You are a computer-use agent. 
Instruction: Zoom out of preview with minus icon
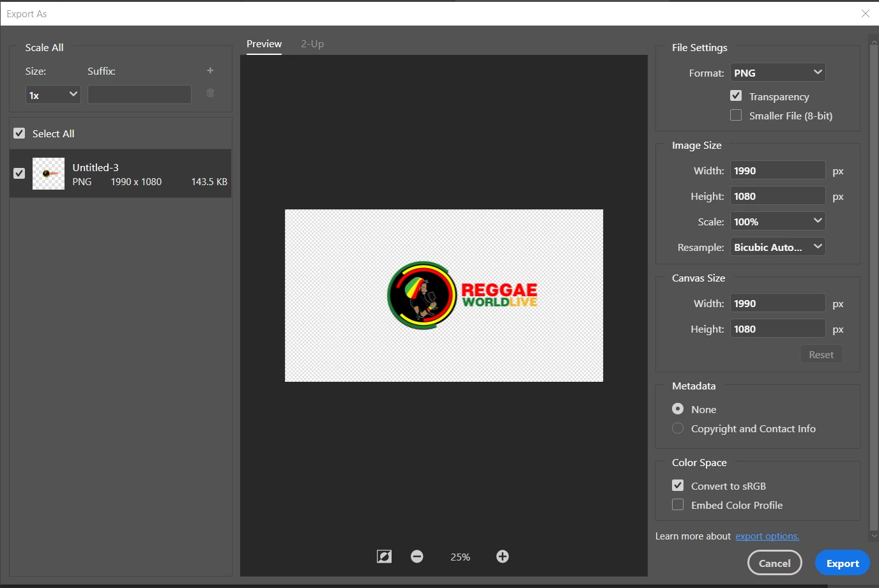[x=417, y=557]
